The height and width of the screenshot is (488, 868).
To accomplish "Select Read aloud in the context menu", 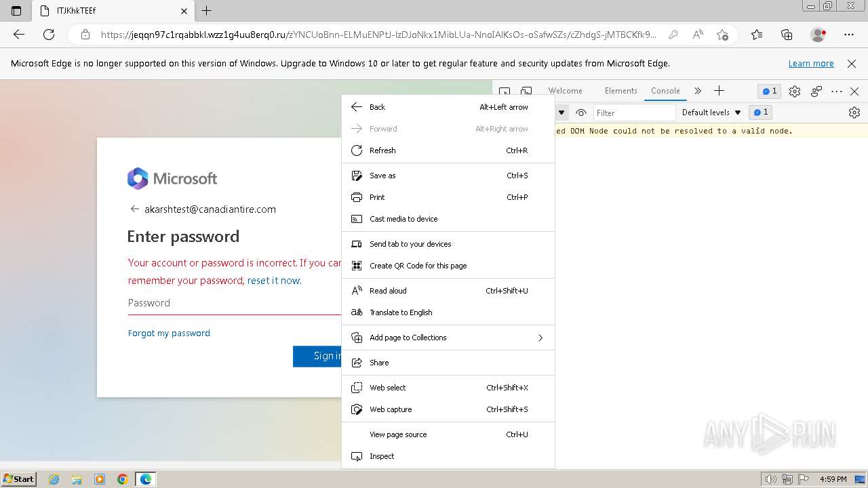I will (448, 291).
